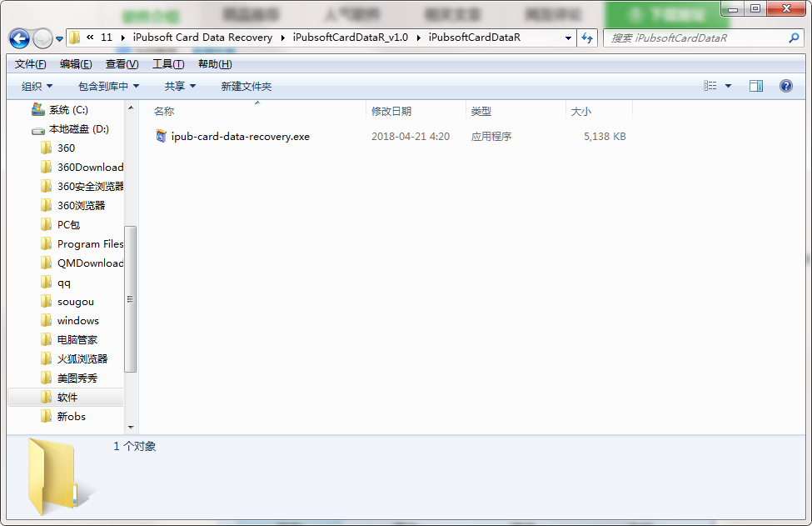This screenshot has width=812, height=526.
Task: Go back with the blue Back arrow
Action: pyautogui.click(x=19, y=38)
